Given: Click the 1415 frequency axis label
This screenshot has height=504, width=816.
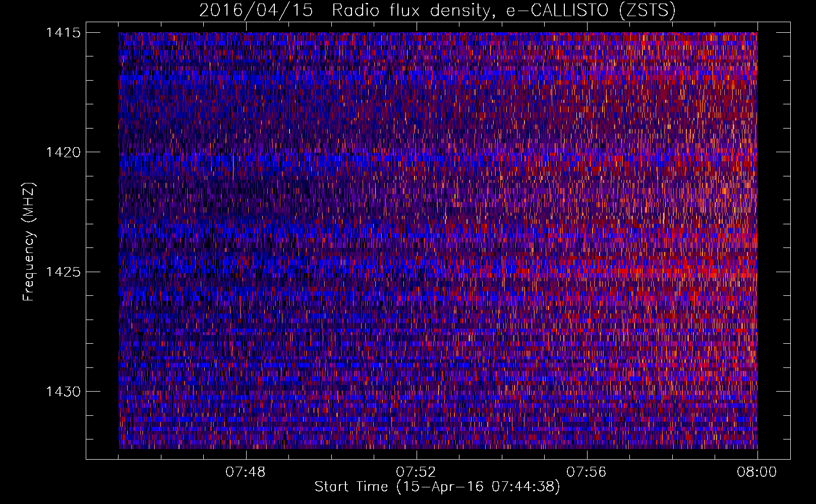Looking at the screenshot, I should tap(63, 33).
